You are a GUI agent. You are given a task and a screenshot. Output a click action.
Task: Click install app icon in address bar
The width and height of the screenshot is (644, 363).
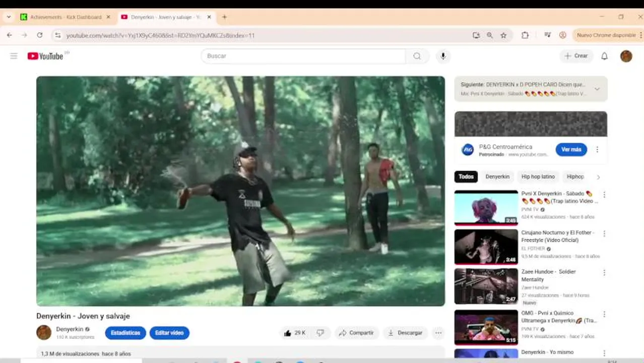476,35
